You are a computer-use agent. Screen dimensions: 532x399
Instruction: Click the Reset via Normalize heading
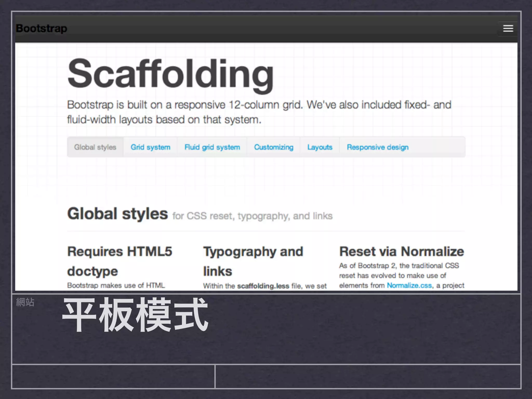pos(401,251)
